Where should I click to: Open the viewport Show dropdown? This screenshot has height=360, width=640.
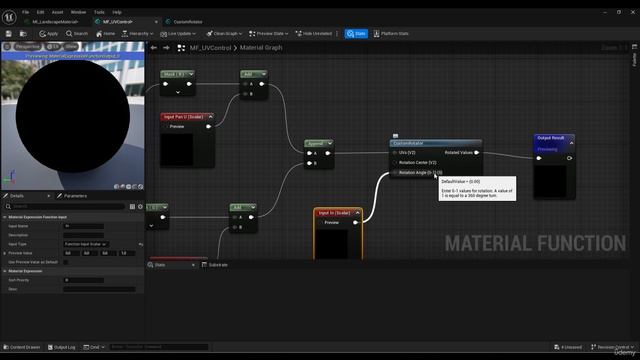71,47
